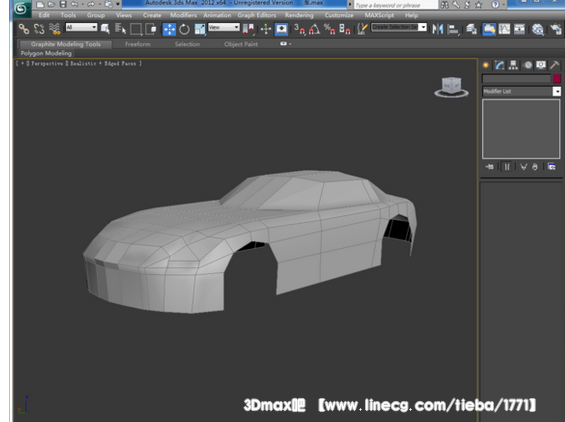565x422 pixels.
Task: Open the Hierarchy command panel tab
Action: [513, 65]
